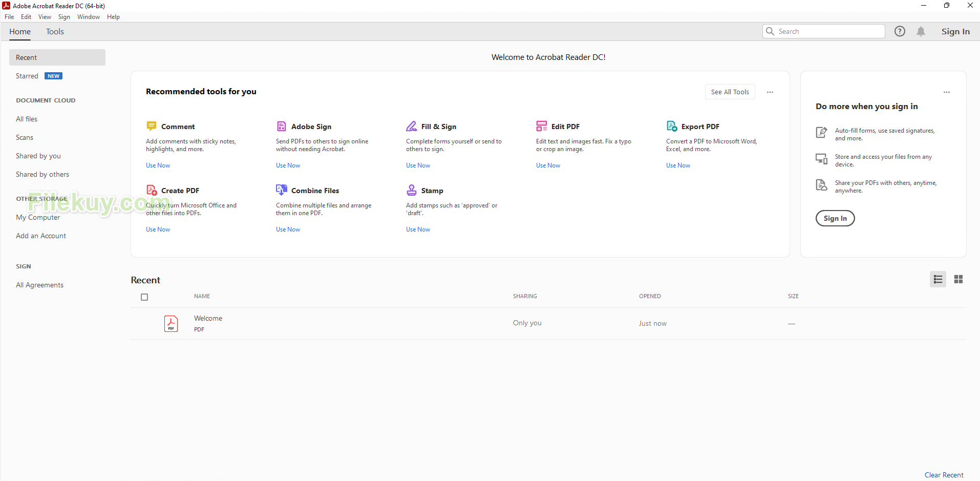Click Sign In at top right
This screenshot has width=980, height=481.
955,31
